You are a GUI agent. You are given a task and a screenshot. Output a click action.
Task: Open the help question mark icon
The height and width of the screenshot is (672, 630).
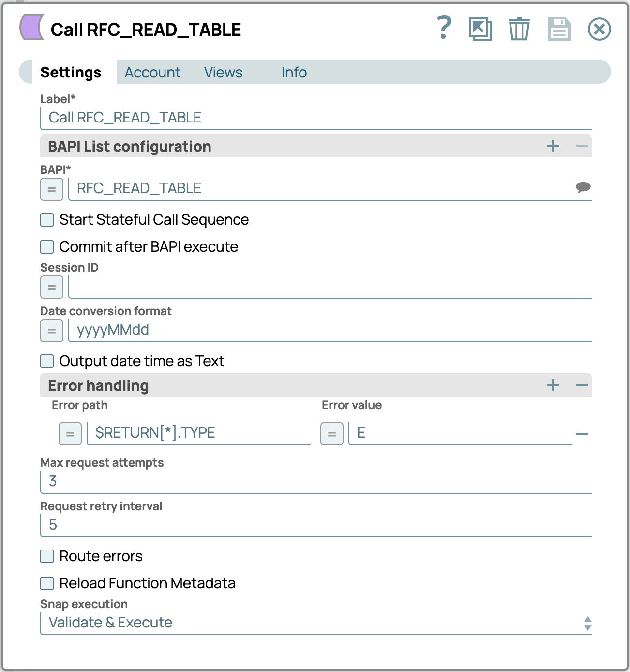444,28
